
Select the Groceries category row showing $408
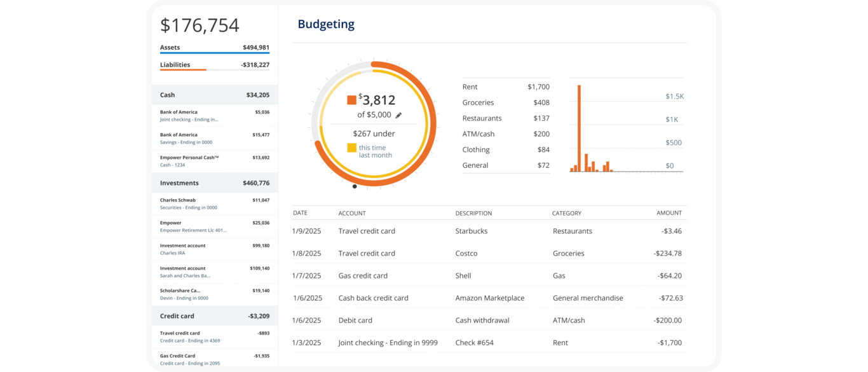506,102
